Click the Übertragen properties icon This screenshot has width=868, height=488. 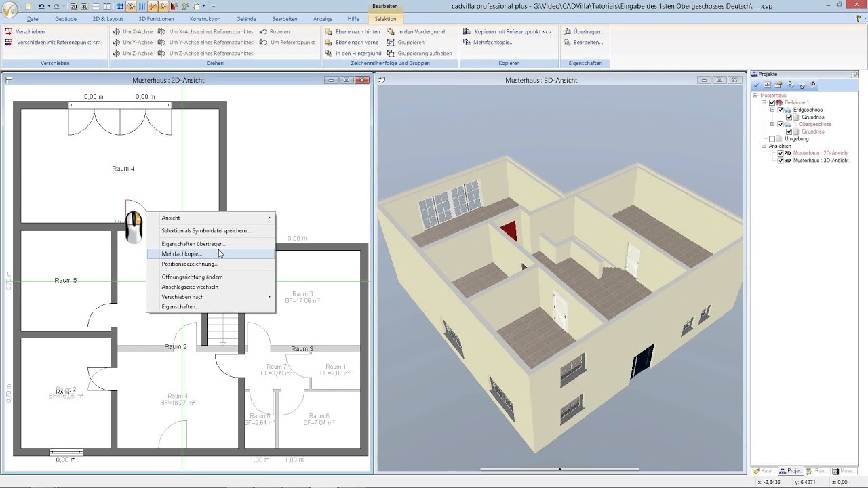click(567, 32)
